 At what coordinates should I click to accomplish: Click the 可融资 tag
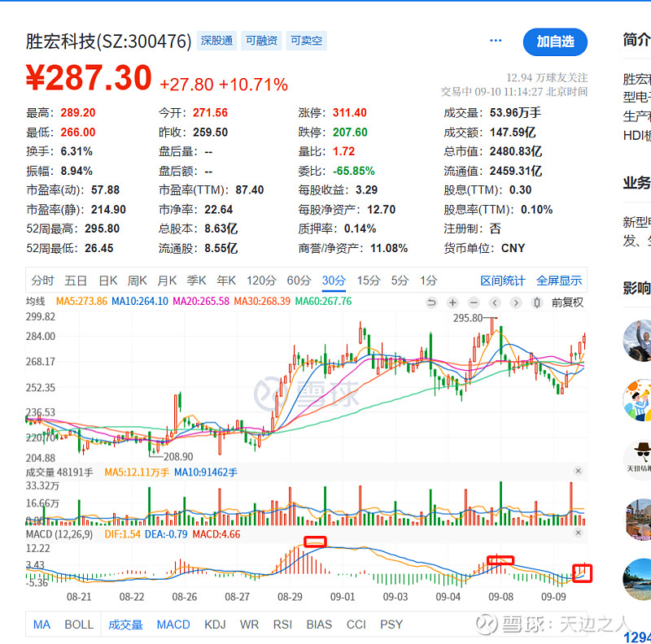click(x=261, y=41)
